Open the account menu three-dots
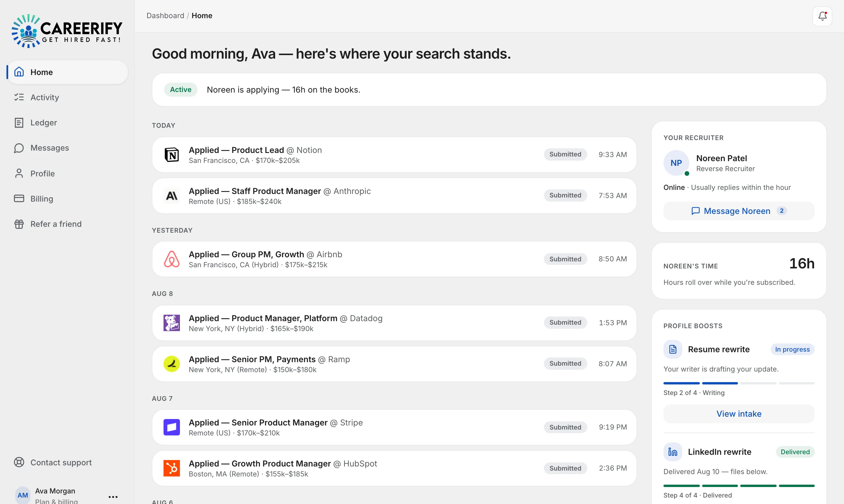 click(x=113, y=497)
